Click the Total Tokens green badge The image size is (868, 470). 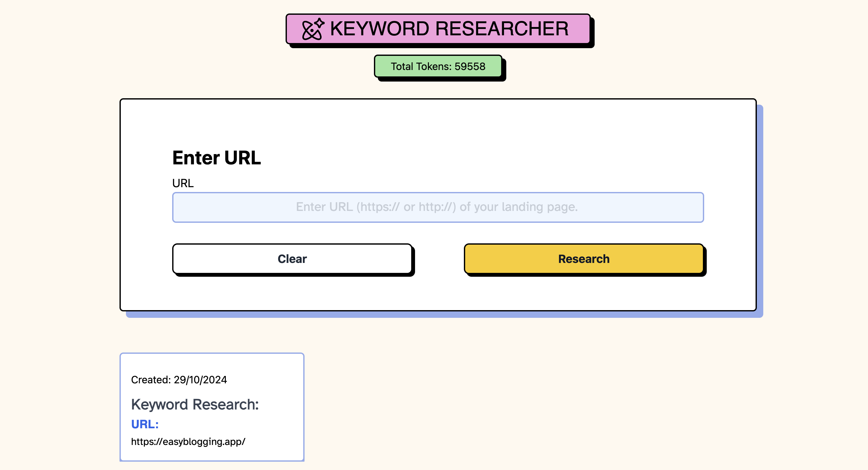438,66
